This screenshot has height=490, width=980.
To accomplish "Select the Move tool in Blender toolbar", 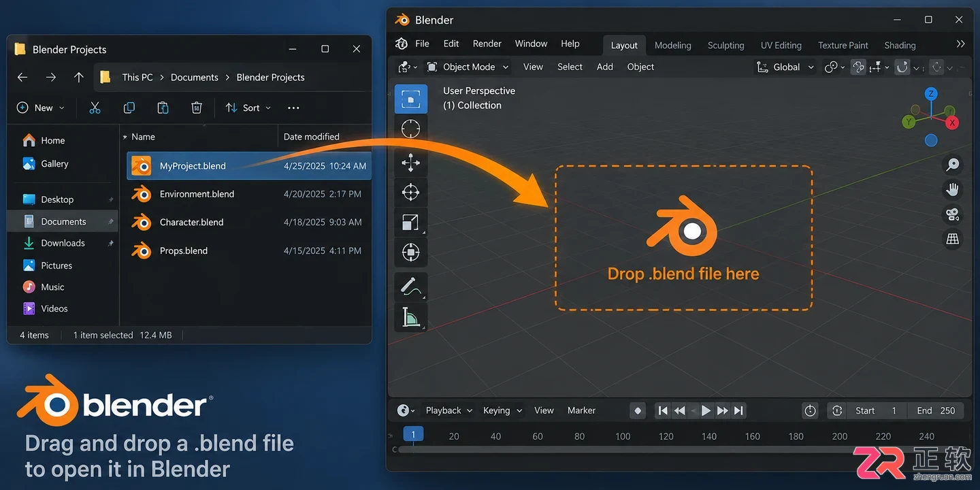I will point(411,163).
